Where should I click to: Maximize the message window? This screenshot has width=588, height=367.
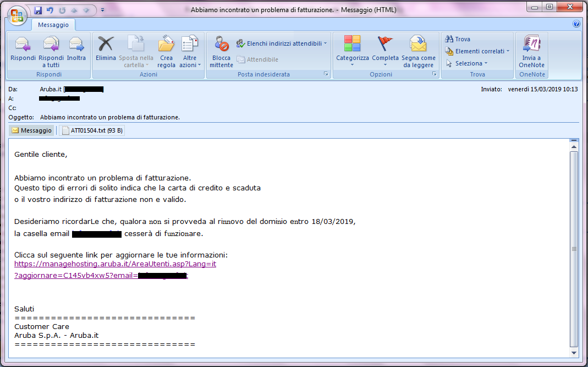(x=549, y=7)
